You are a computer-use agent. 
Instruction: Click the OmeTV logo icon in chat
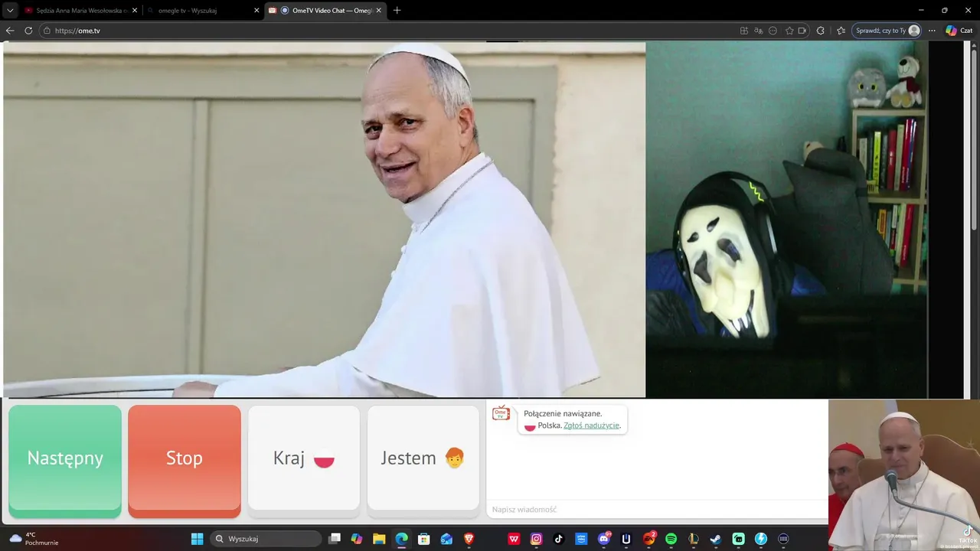coord(501,413)
